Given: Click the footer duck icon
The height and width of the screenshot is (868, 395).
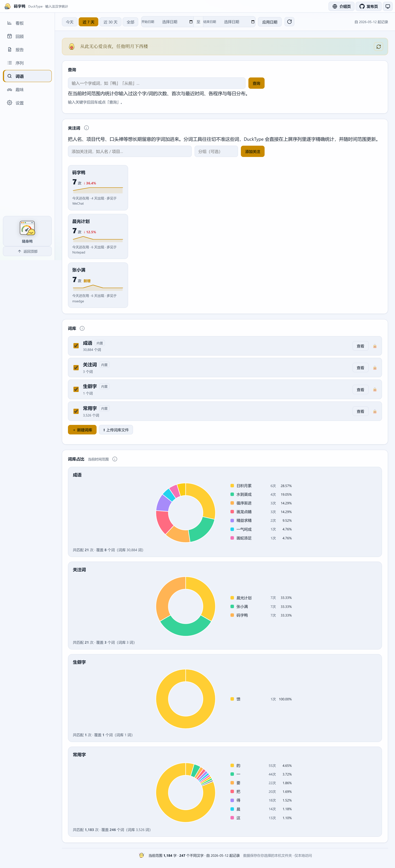Looking at the screenshot, I should [142, 855].
